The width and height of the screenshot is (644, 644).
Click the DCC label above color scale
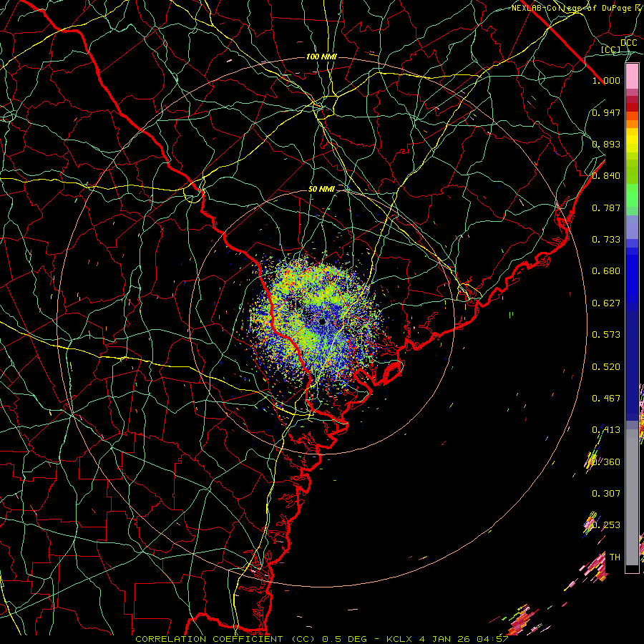628,42
